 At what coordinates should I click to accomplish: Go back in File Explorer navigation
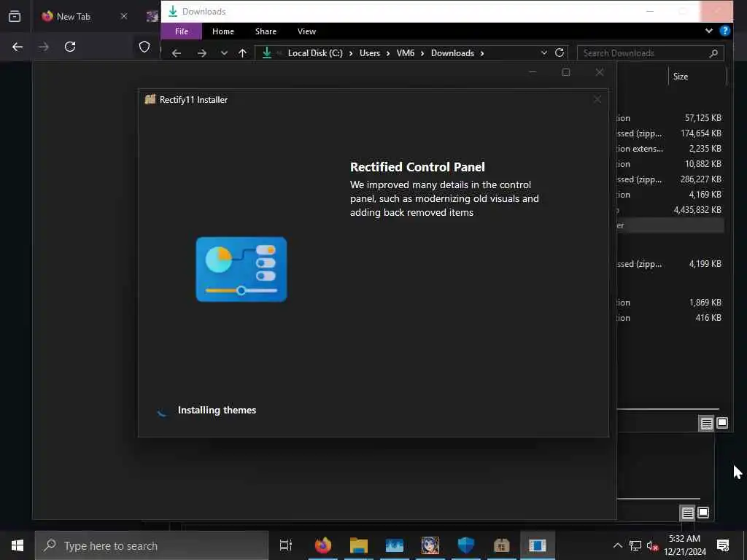177,52
